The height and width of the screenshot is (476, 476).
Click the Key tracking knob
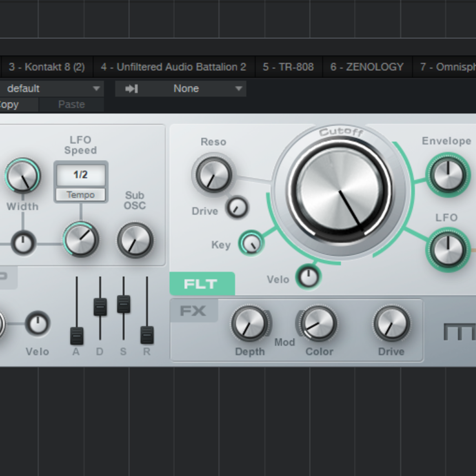pos(251,243)
